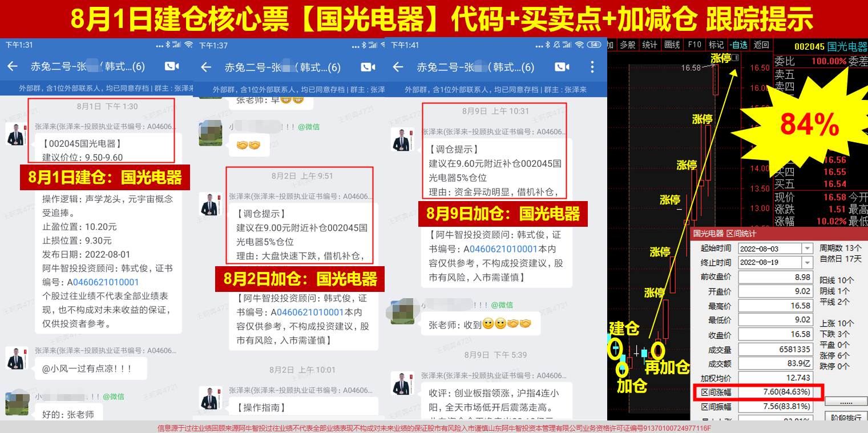Select 标记 in stock toolbar

pos(716,45)
